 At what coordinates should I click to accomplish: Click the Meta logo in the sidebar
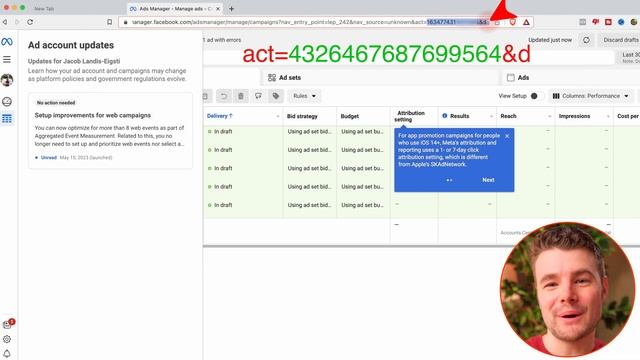[x=7, y=42]
